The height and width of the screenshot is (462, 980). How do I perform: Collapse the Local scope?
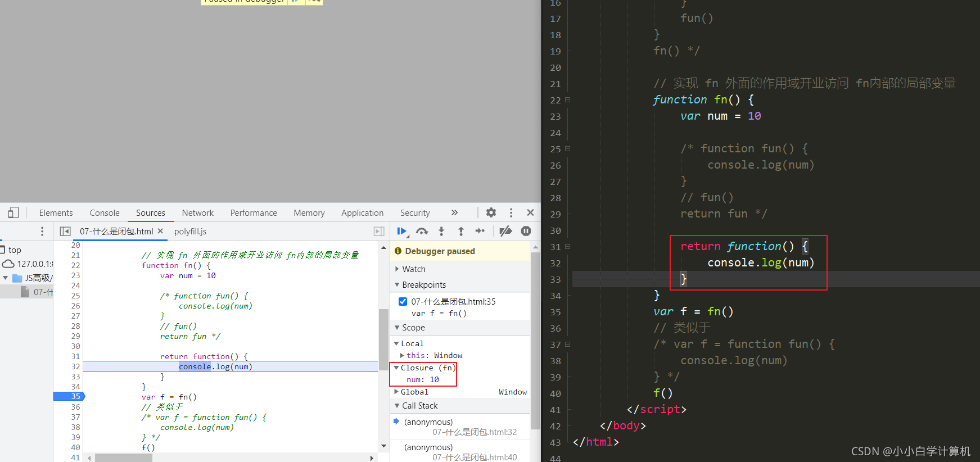click(396, 343)
